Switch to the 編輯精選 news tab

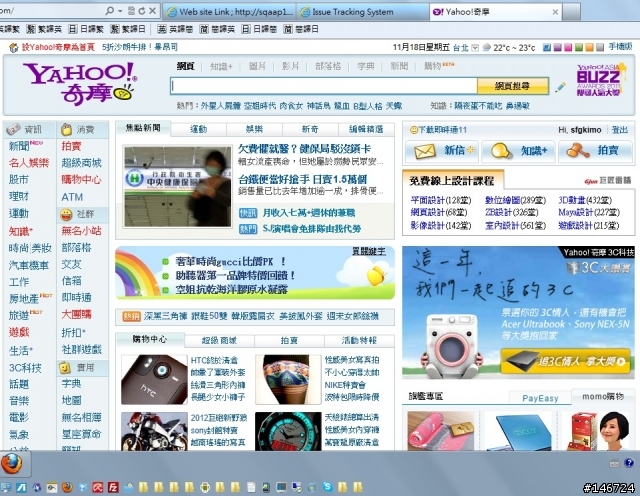(366, 129)
